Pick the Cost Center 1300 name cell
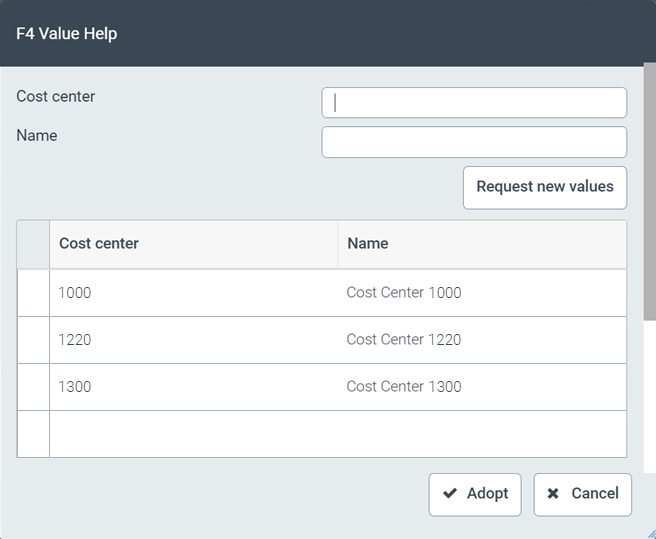The image size is (656, 539). [404, 387]
